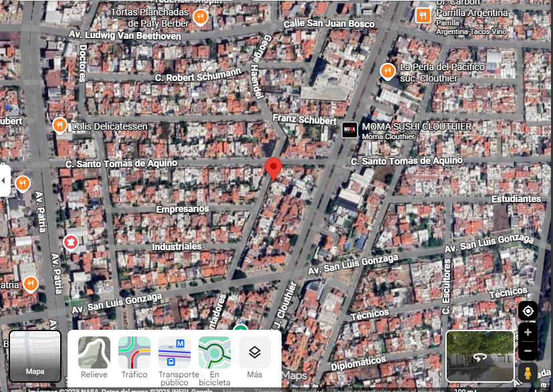Zoom in with the plus button
The image size is (553, 392).
click(528, 332)
